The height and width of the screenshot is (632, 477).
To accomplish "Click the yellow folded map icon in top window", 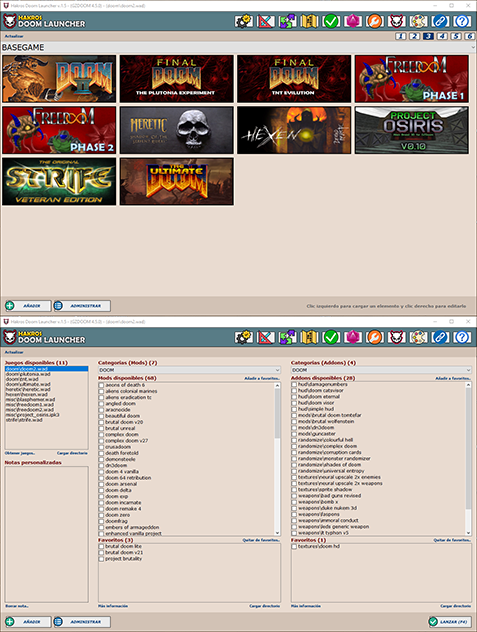I will point(309,21).
